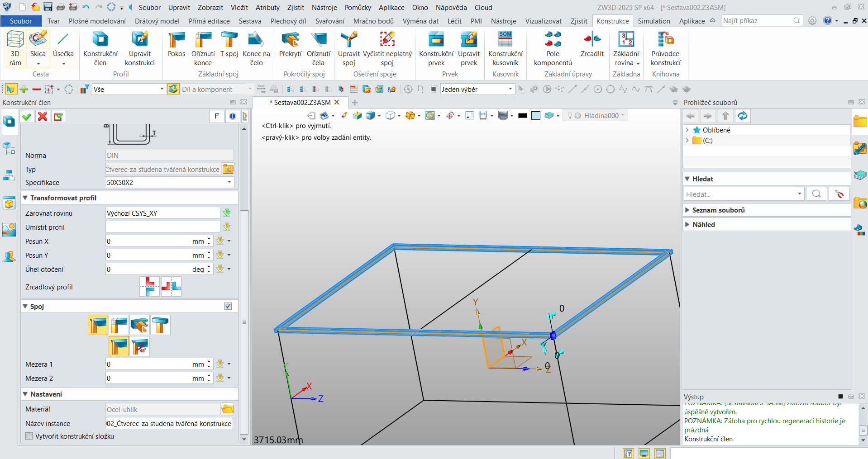
Task: Select the Zrcadlit tool
Action: 592,44
